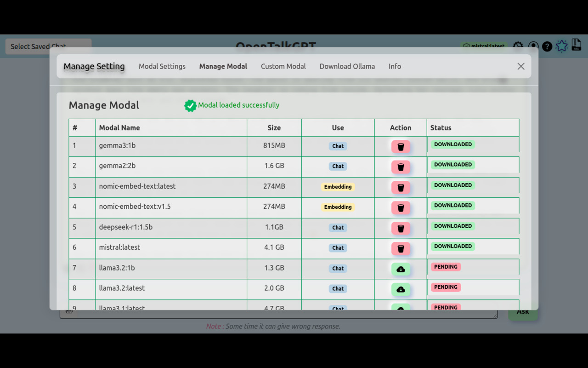Select the gemma3:1b model name
Viewport: 588px width, 368px height.
click(117, 145)
